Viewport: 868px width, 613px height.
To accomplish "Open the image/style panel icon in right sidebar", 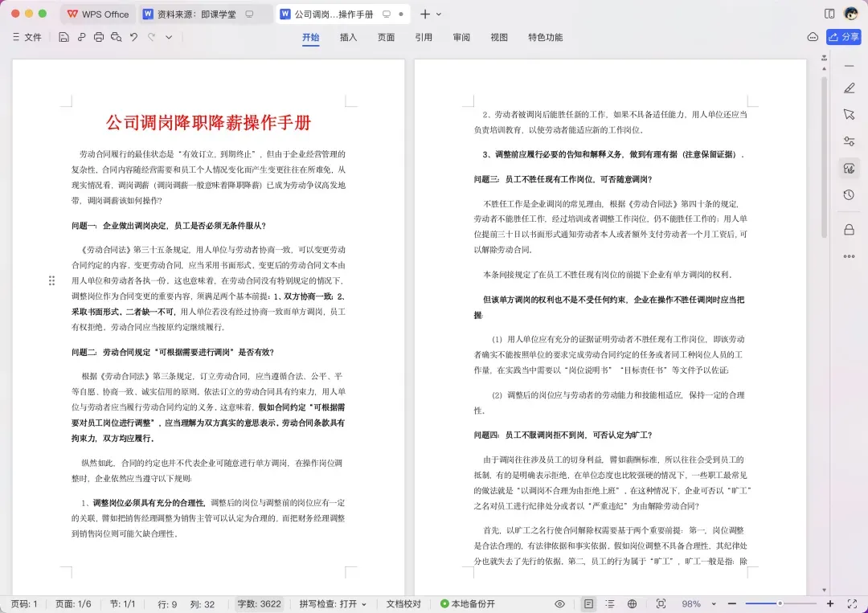I will (850, 168).
